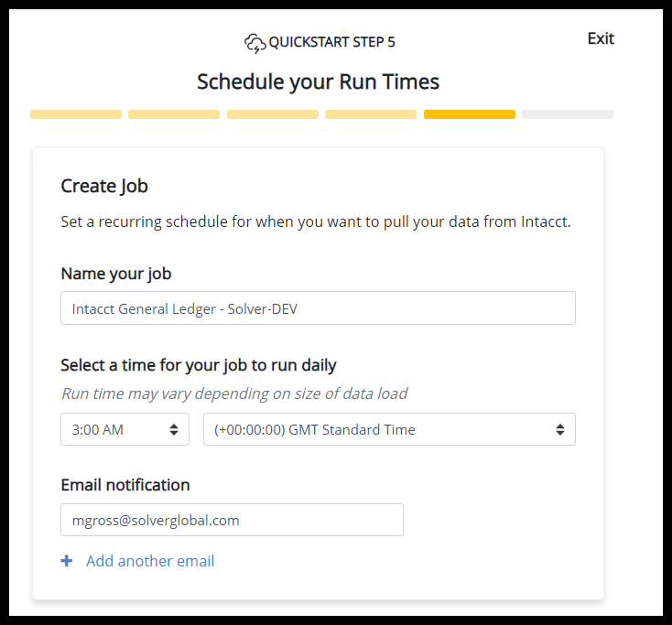The image size is (672, 625).
Task: Click the up-down arrows on the GMT Standard Time selector
Action: (x=559, y=429)
